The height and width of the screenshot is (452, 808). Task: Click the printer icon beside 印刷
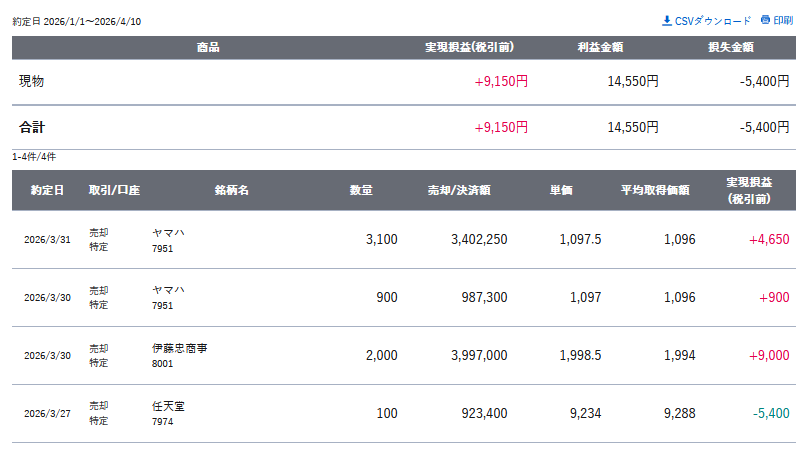[765, 20]
